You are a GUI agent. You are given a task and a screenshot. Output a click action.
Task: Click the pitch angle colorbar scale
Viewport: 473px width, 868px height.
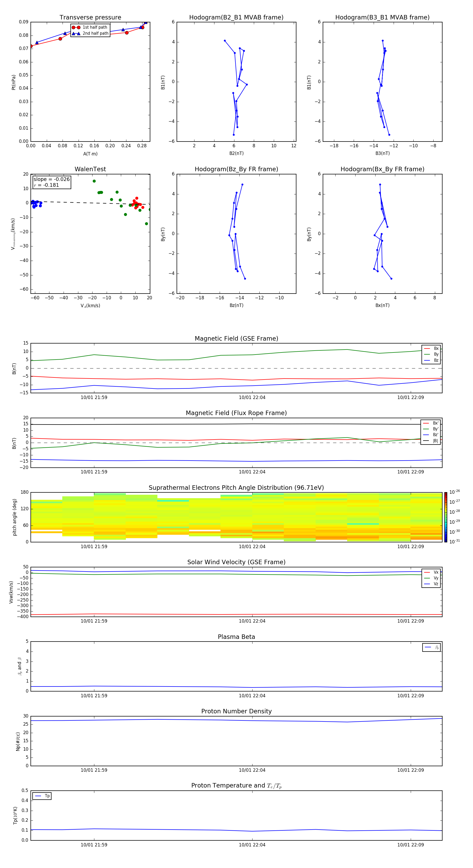click(x=446, y=517)
